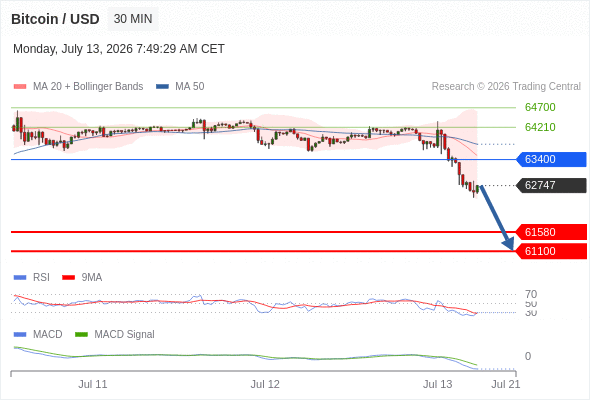Click the RSI legend label

click(41, 277)
